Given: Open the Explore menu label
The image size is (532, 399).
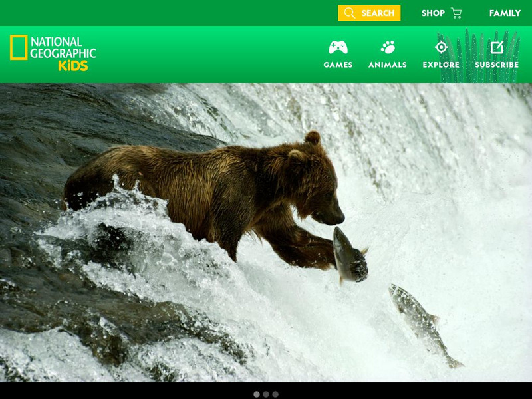Looking at the screenshot, I should click(441, 65).
